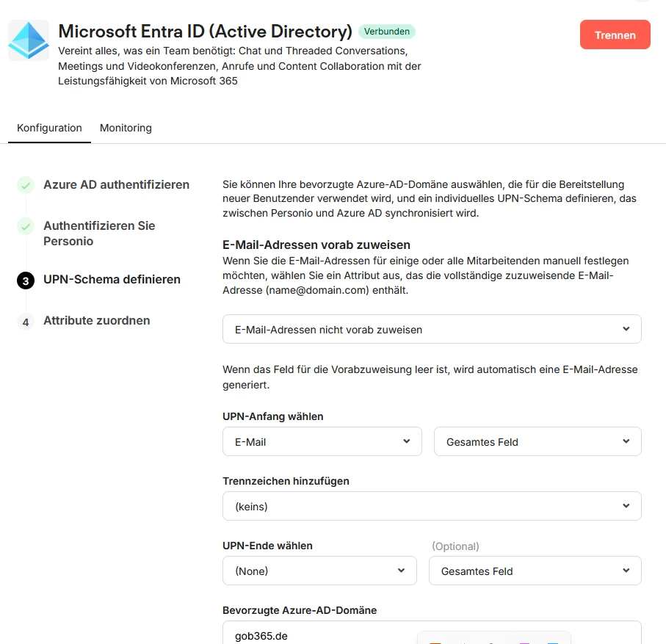Open the Trennzeichen (keins) dropdown
666x644 pixels.
[x=432, y=506]
